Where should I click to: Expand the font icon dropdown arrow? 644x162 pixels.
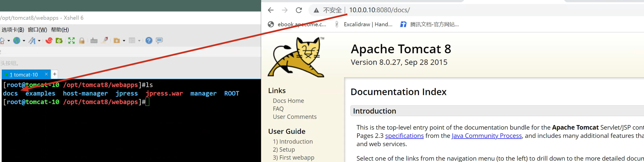39,40
